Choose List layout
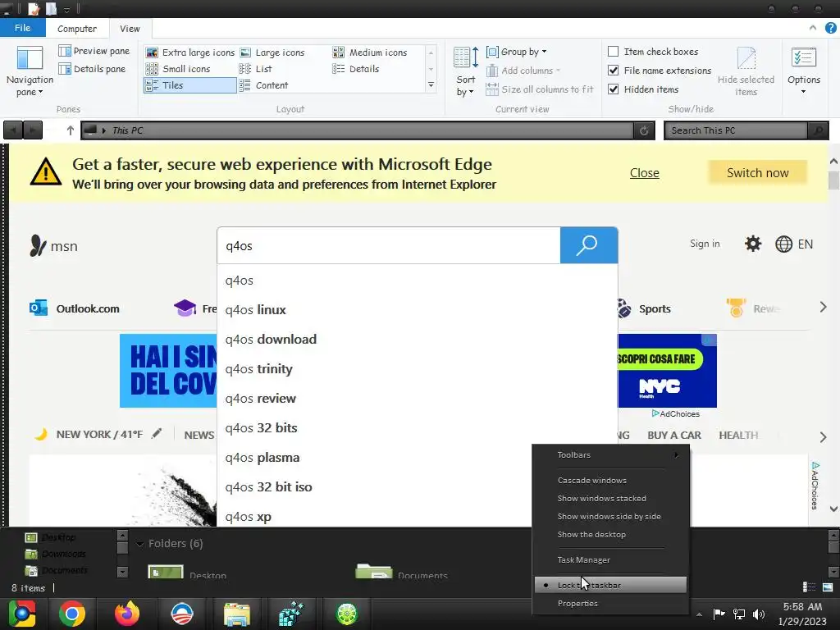Screen dimensions: 840x630 point(256,69)
